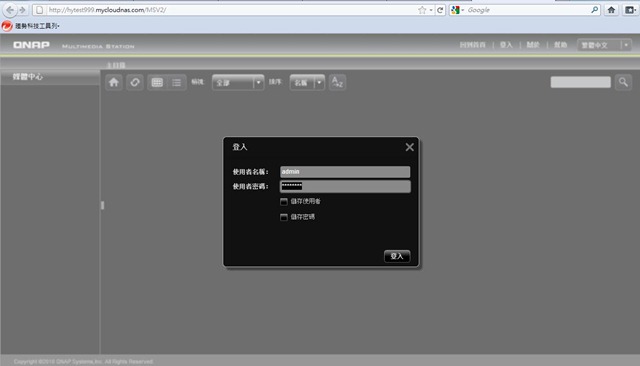Click the 主目錄 breadcrumb label
Screen dimensions: 640x366
coord(116,65)
